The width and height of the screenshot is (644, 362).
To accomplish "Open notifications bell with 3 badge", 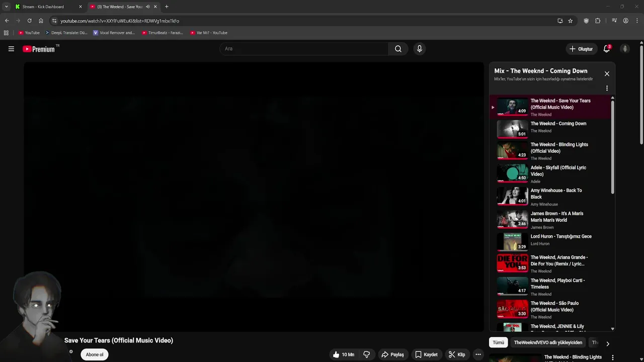I will click(607, 49).
